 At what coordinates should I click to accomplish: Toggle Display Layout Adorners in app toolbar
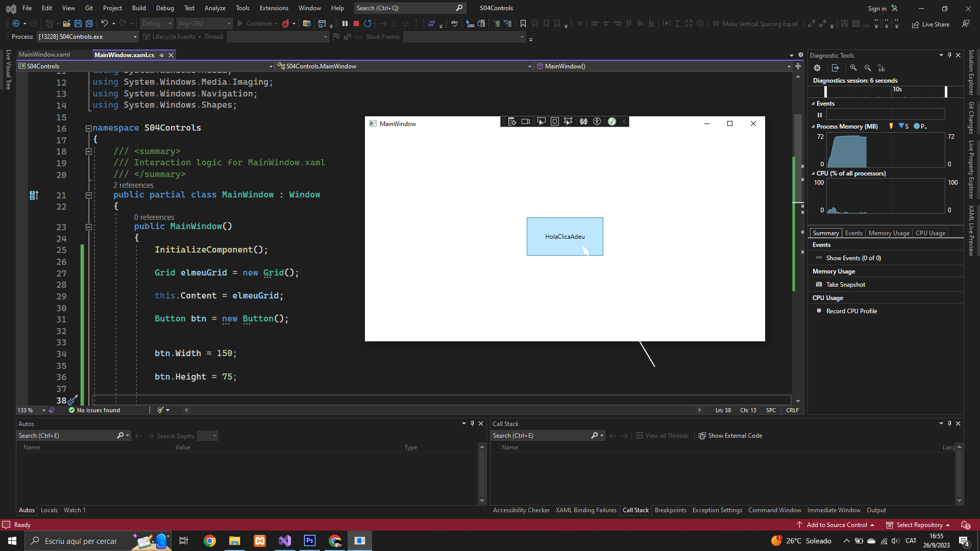pyautogui.click(x=555, y=121)
